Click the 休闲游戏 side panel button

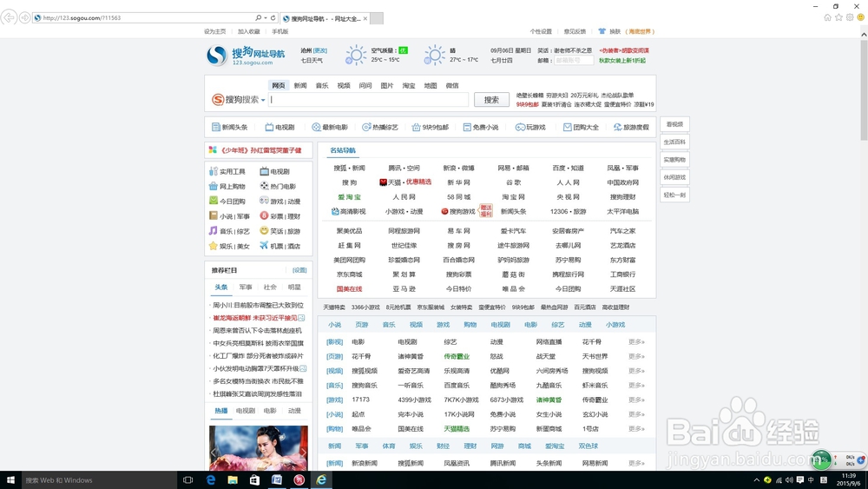tap(674, 177)
